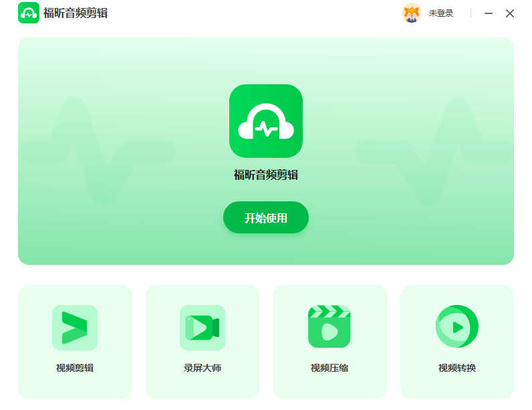Viewport: 532px width, 410px height.
Task: Select the 视频剪辑 label text
Action: [x=75, y=368]
